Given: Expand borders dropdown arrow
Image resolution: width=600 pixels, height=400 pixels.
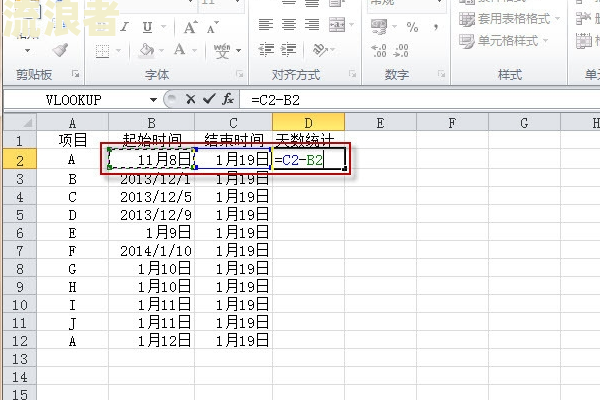Looking at the screenshot, I should (118, 51).
